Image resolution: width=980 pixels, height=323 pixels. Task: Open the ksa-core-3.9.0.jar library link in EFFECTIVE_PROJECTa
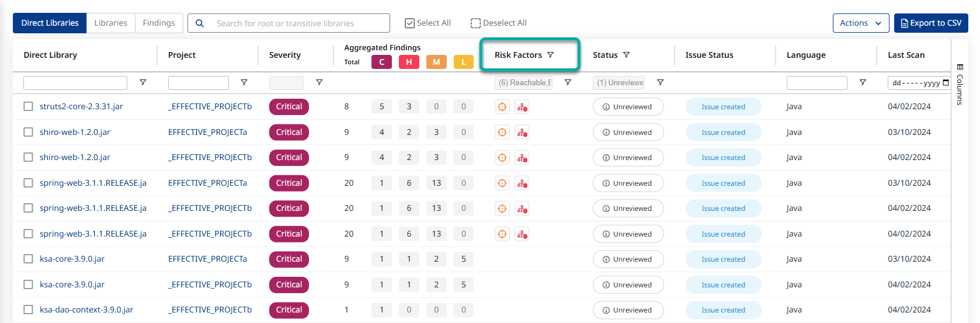pos(72,259)
